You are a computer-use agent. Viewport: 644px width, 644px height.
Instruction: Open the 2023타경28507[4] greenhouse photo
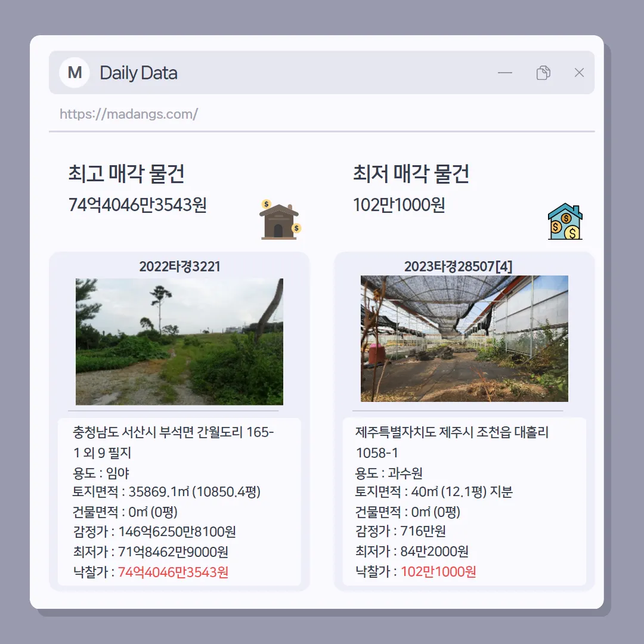464,339
